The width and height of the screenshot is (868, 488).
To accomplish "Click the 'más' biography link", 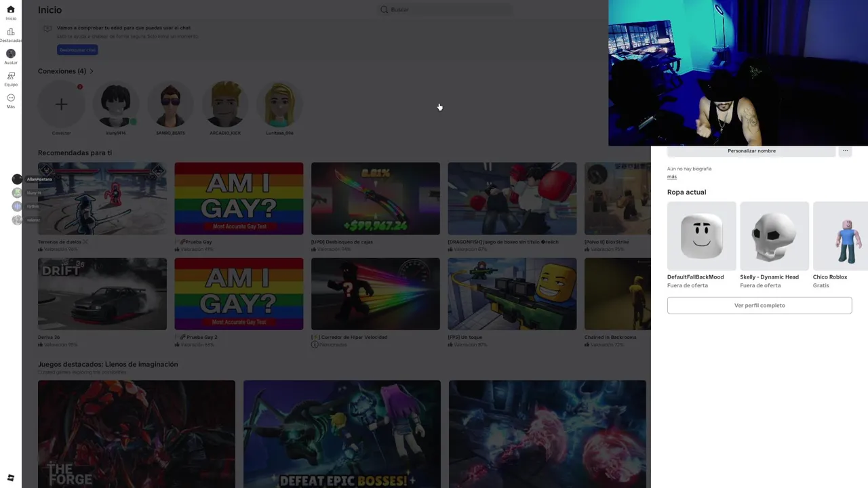I will (672, 176).
